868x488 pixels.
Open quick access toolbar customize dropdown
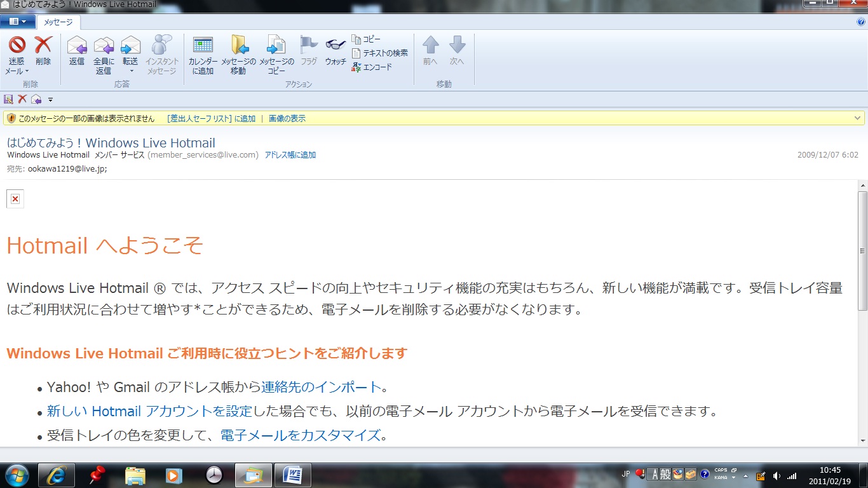(x=51, y=100)
